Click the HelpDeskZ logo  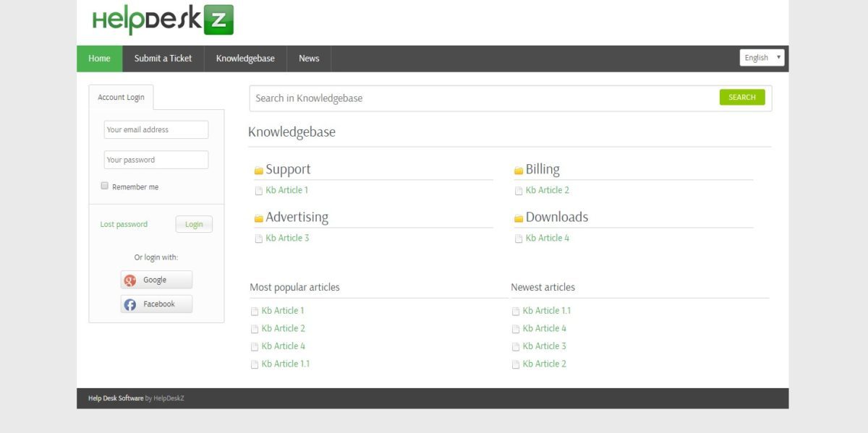pyautogui.click(x=161, y=20)
